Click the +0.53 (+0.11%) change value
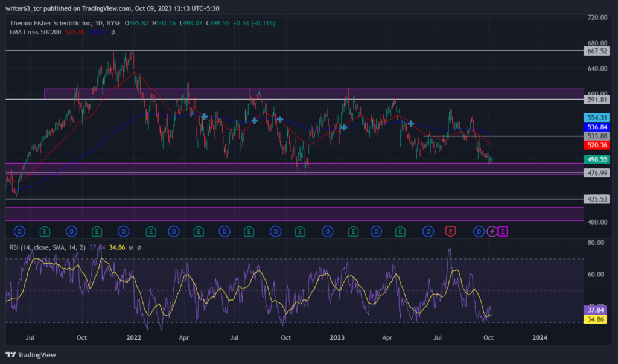Screen dimensions: 618x364 pyautogui.click(x=254, y=24)
